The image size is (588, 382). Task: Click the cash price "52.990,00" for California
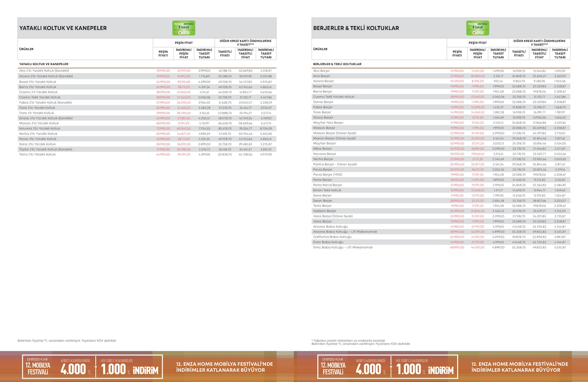click(457, 237)
